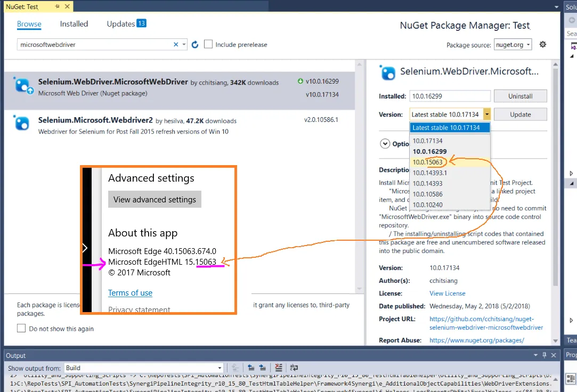The height and width of the screenshot is (392, 577).
Task: Go to previous message in Output toolbar
Action: [251, 367]
